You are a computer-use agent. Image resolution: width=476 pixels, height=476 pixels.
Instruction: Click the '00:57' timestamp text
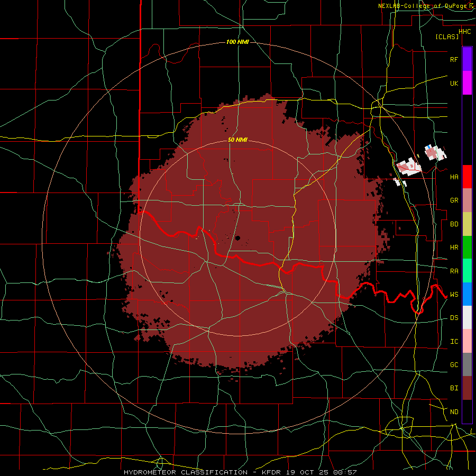click(x=345, y=472)
